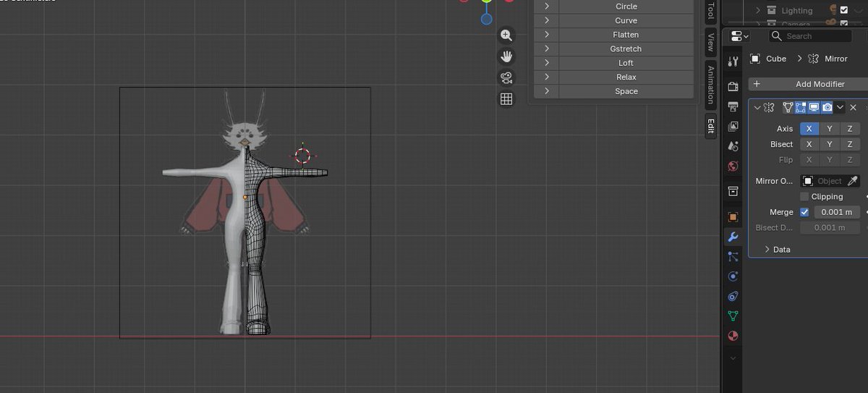Switch perspective/orthographic with the grid icon
This screenshot has height=393, width=868.
coord(506,99)
